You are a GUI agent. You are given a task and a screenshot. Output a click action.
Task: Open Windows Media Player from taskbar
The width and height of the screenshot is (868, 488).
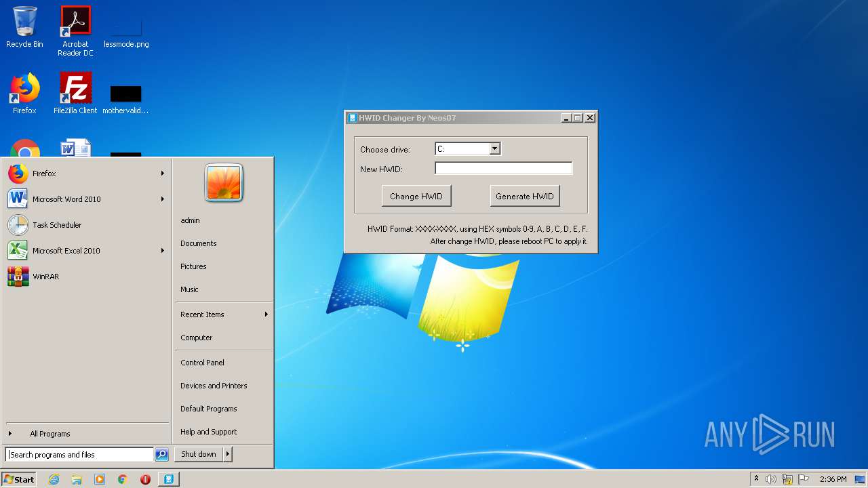(100, 479)
